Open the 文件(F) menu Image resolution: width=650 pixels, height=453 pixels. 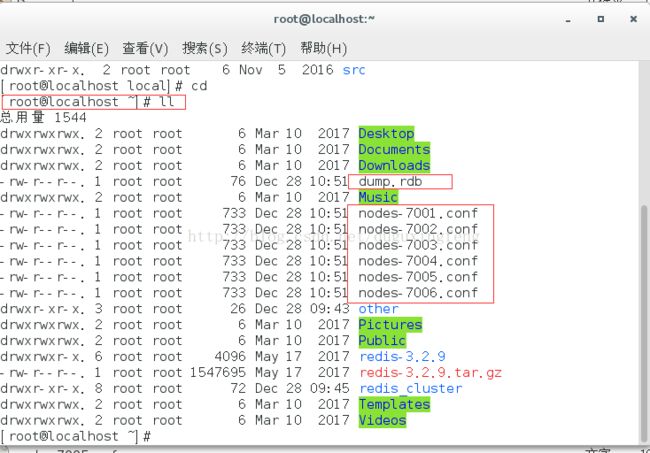tap(28, 48)
